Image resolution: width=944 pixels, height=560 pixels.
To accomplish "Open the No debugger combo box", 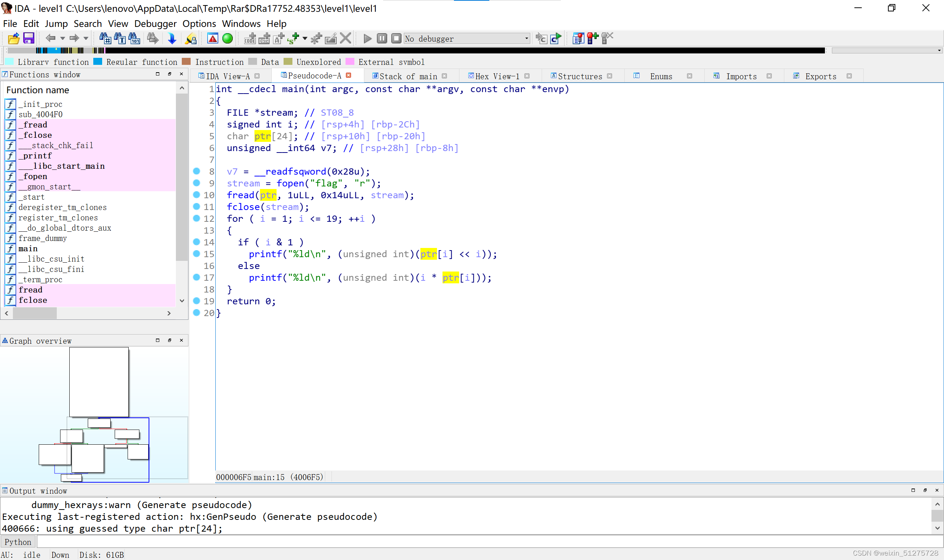I will [x=467, y=38].
